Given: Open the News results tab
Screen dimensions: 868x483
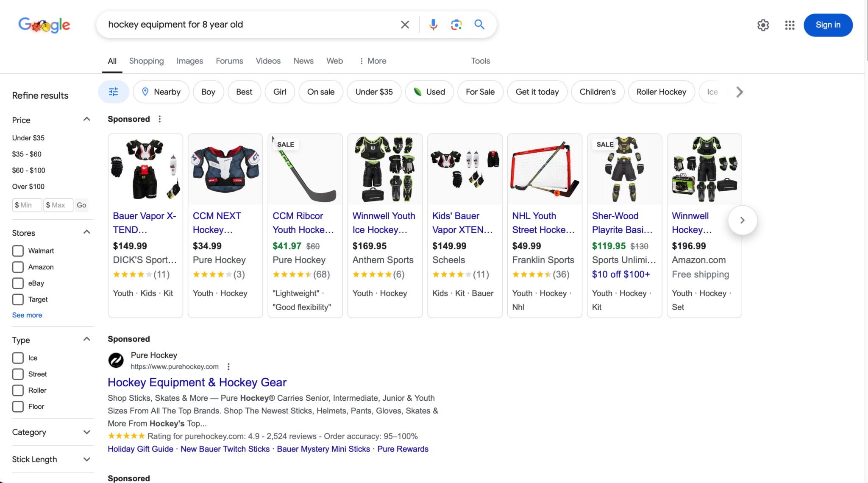Looking at the screenshot, I should (x=303, y=61).
